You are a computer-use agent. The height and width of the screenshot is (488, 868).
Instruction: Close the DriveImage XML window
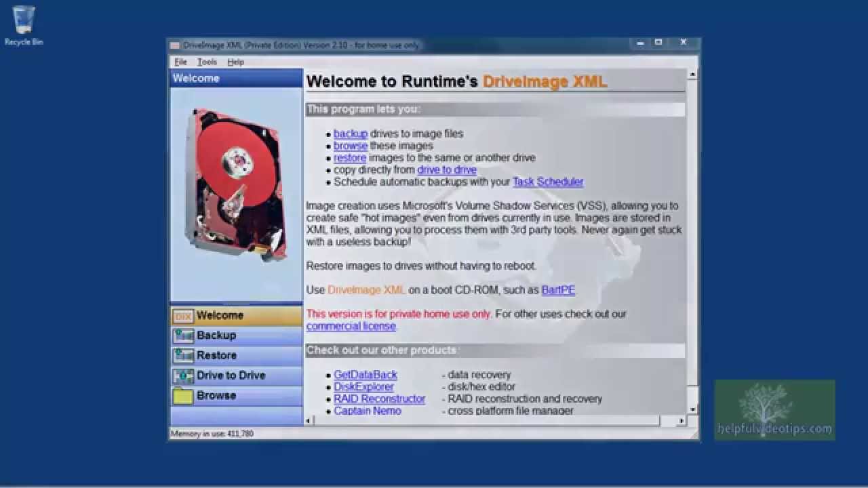tap(682, 43)
